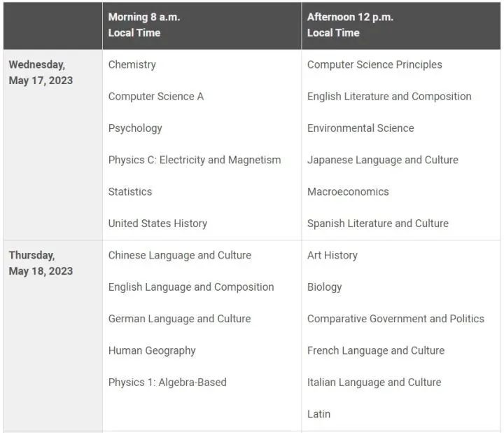Select Spanish Literature and Culture
The width and height of the screenshot is (504, 433).
[x=378, y=224]
